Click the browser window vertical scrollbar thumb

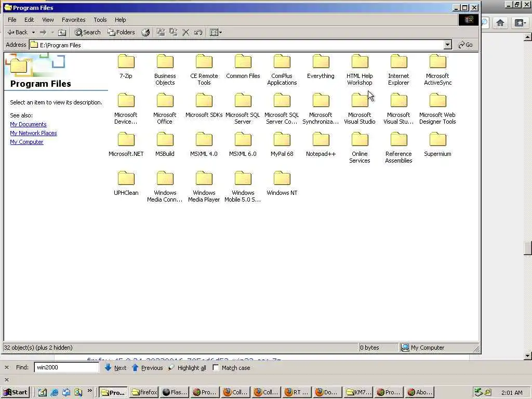(x=528, y=248)
